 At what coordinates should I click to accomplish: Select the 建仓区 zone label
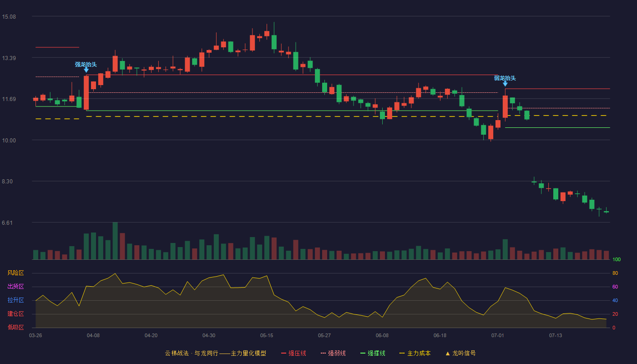15,314
